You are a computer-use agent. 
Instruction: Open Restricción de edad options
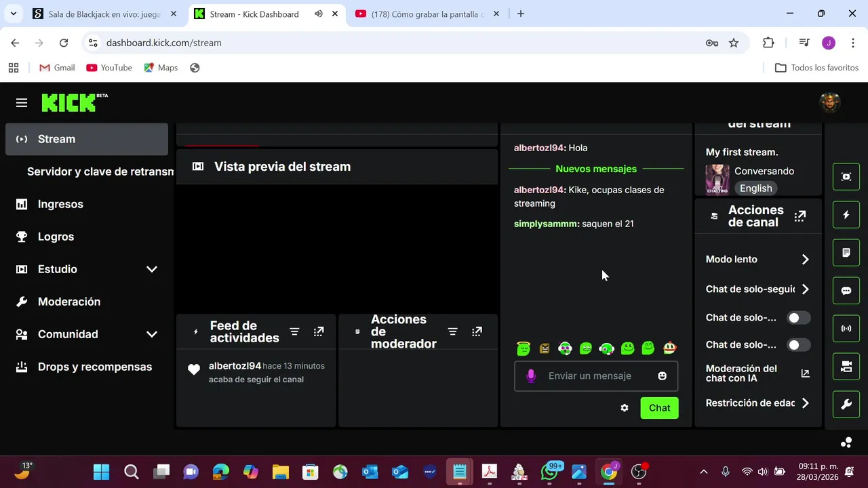point(758,403)
